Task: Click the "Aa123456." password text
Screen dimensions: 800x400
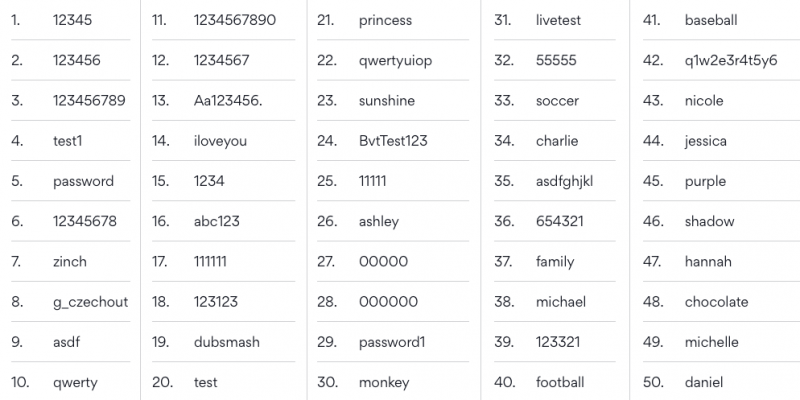Action: [x=229, y=101]
